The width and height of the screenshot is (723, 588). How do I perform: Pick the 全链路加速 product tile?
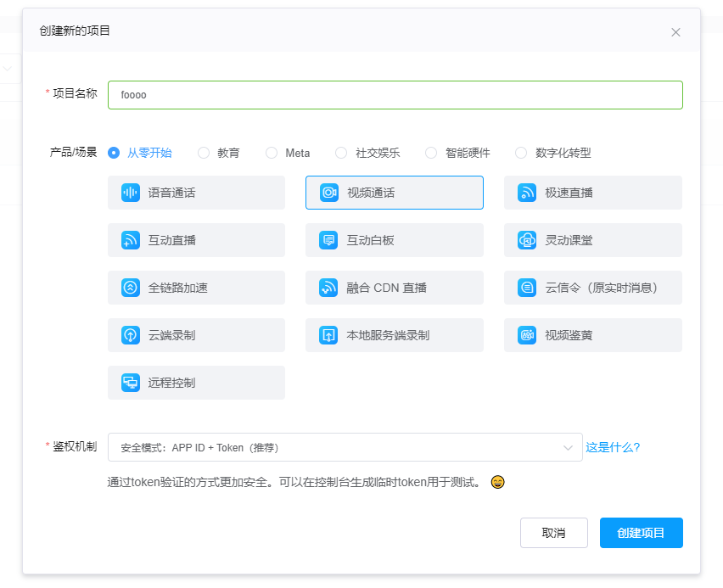196,288
